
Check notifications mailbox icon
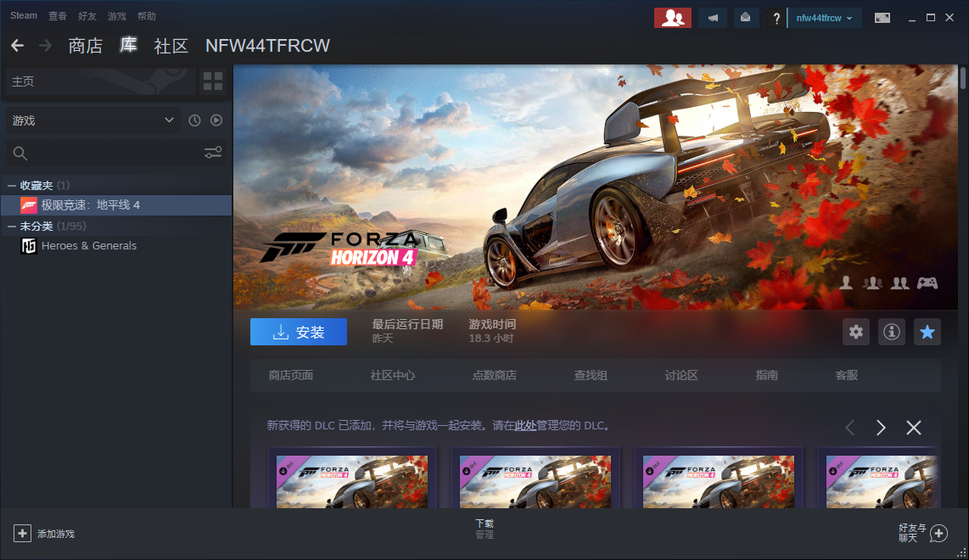coord(746,17)
